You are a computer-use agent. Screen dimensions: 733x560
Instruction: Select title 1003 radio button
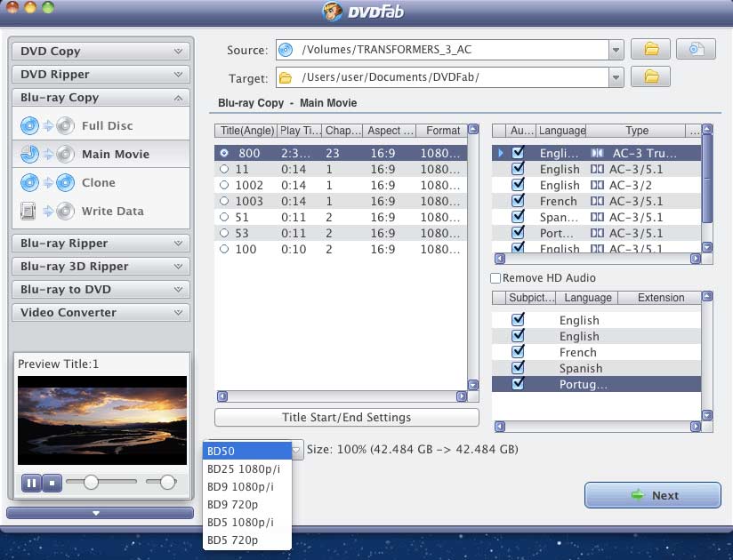(224, 201)
